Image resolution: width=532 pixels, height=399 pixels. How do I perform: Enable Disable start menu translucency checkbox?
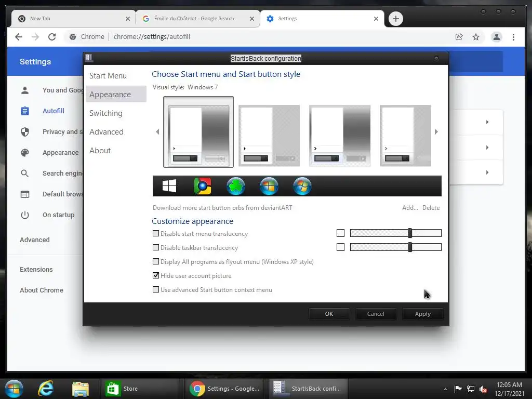(156, 233)
